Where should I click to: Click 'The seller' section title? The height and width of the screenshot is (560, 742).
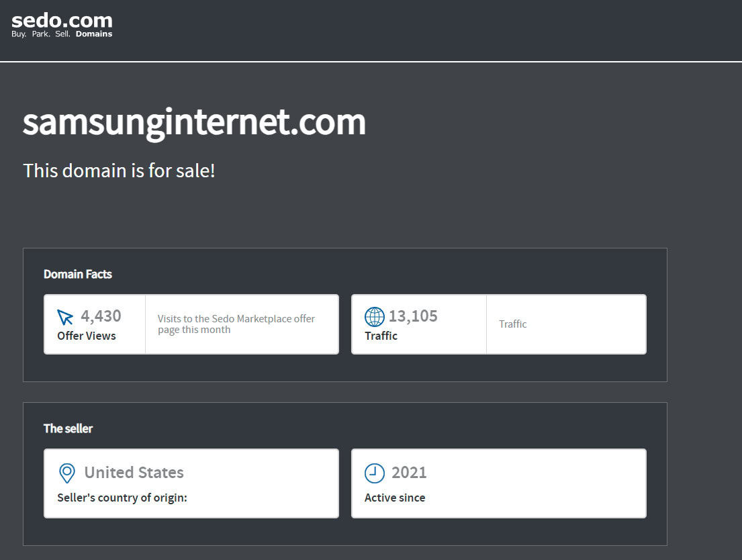[x=68, y=428]
